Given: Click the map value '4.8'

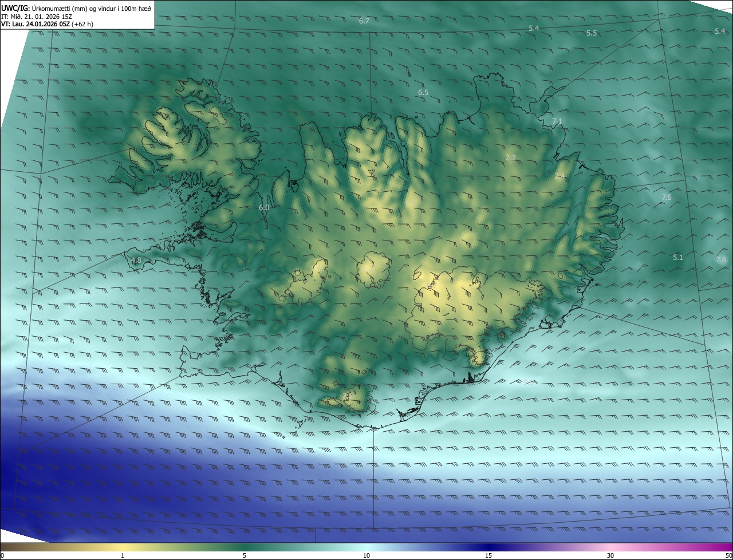Looking at the screenshot, I should [136, 261].
